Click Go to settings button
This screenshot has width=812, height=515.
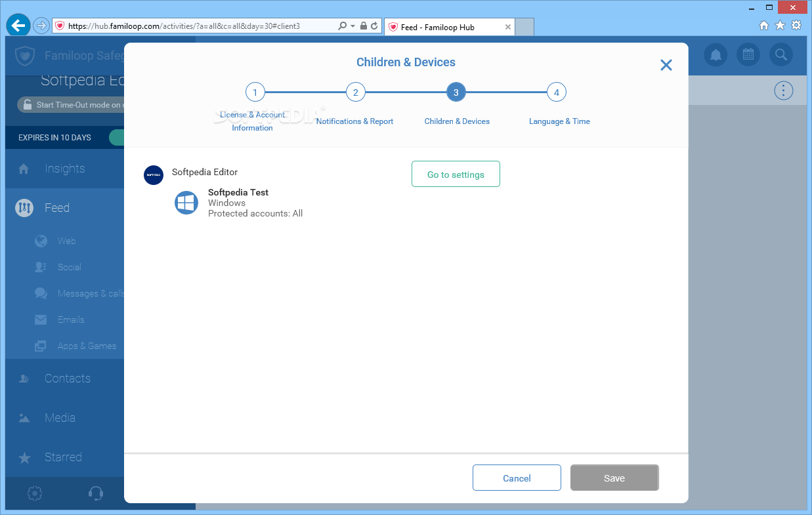point(456,175)
